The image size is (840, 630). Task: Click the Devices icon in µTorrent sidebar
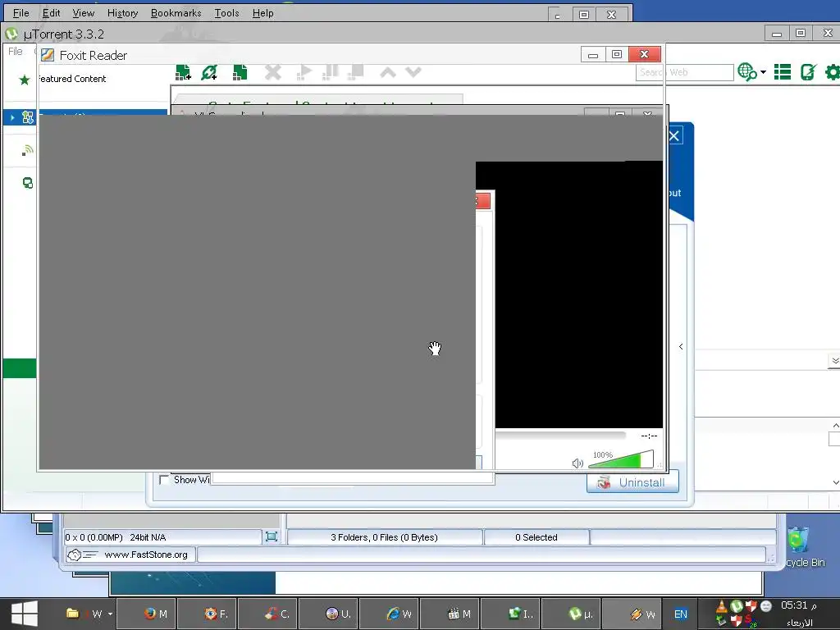28,183
